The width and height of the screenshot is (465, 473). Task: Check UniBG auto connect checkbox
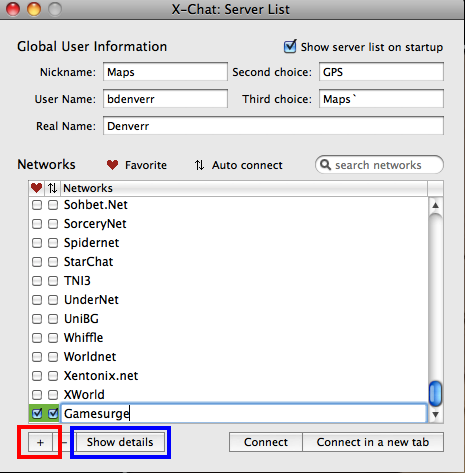coord(53,319)
